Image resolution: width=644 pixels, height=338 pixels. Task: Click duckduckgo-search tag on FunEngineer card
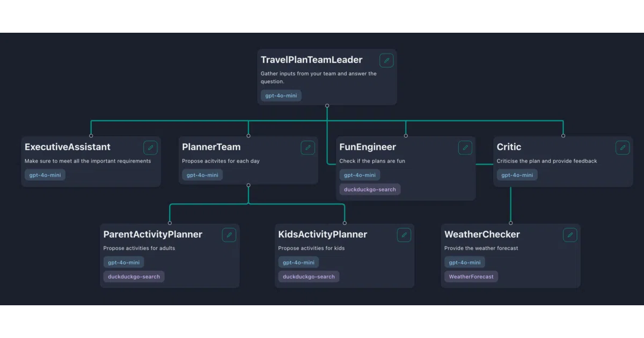[370, 189]
